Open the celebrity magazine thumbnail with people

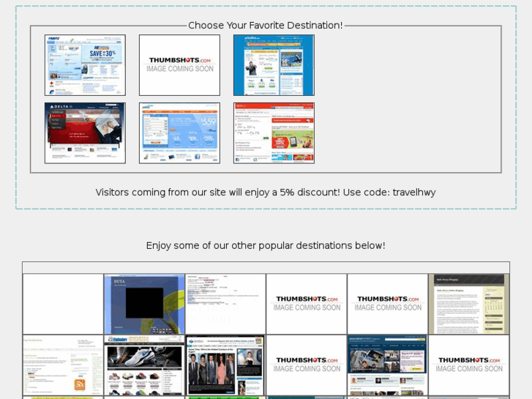point(225,365)
